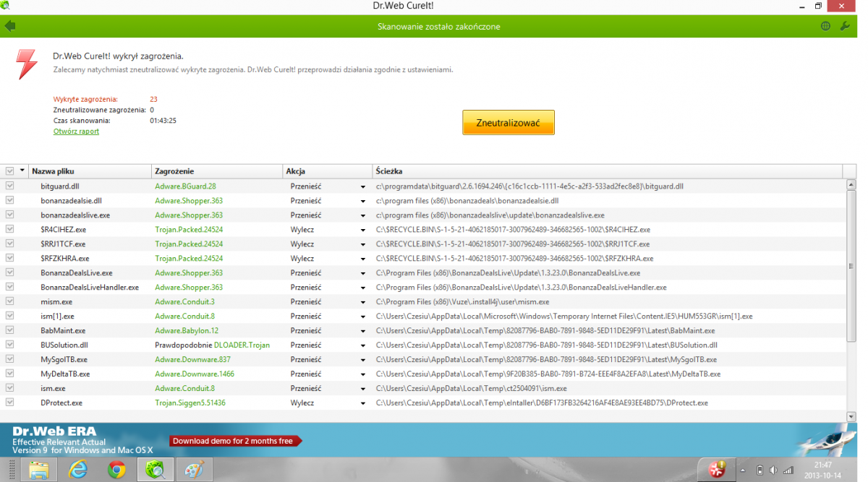This screenshot has width=868, height=482.
Task: Click the orange Zneutralizować button
Action: coord(509,123)
